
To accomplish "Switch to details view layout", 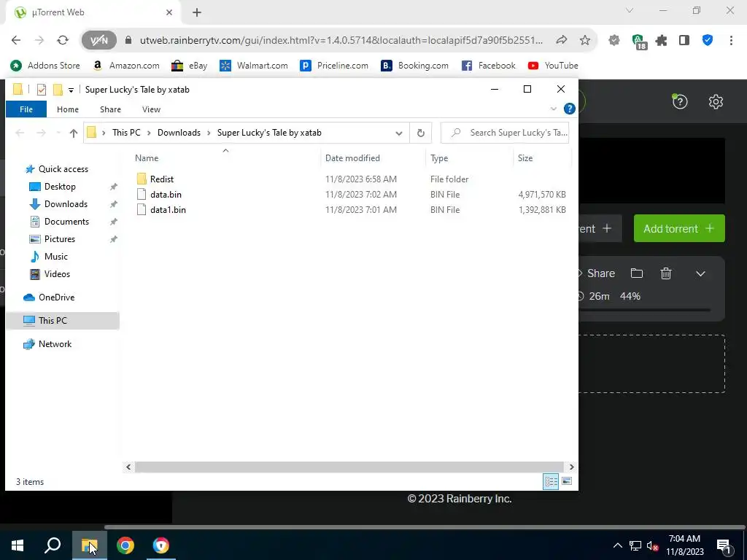I will [x=551, y=481].
